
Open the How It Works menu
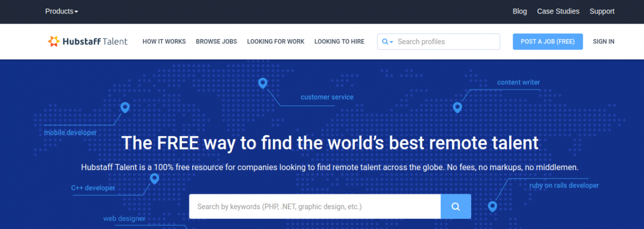(164, 42)
